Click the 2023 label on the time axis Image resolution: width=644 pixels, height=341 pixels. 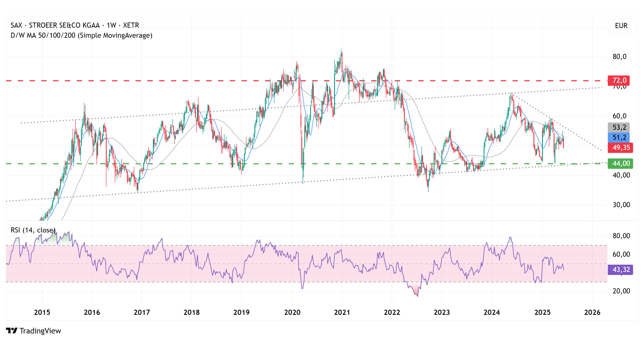point(442,312)
